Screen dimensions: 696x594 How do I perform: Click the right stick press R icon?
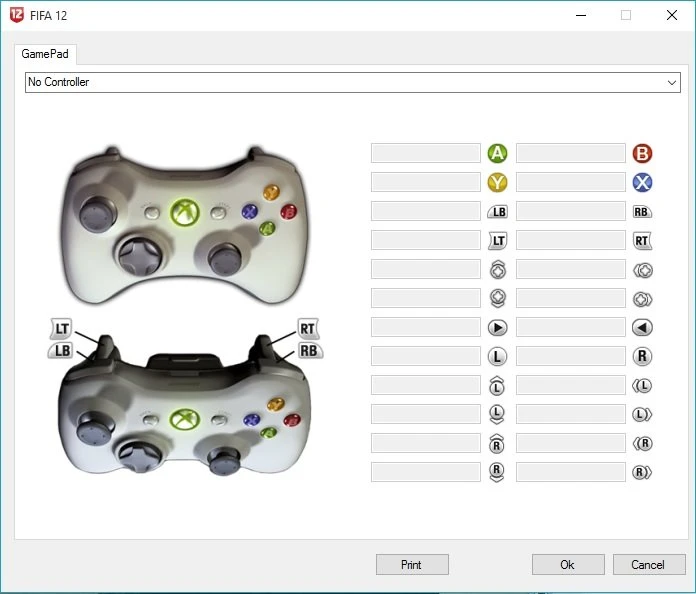642,356
